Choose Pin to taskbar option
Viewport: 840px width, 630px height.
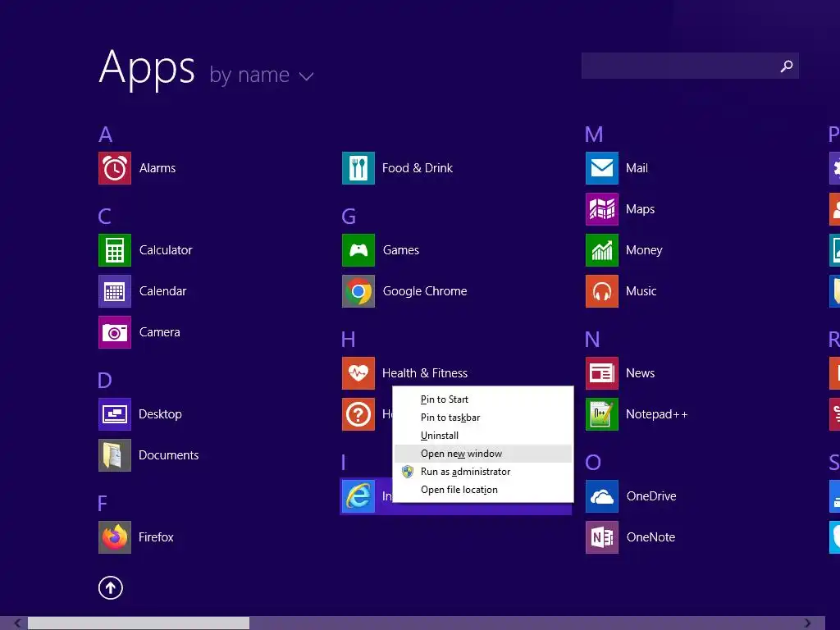[x=482, y=418]
